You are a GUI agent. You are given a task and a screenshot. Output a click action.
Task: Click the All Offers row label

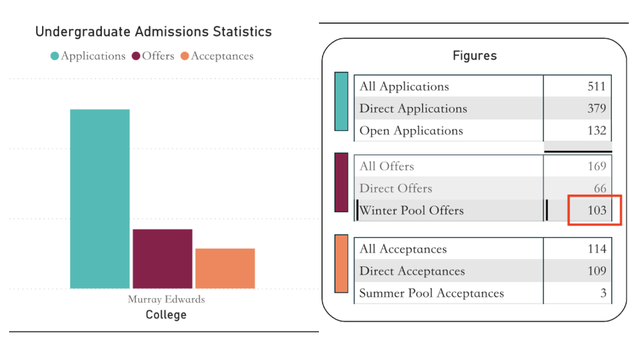(x=387, y=166)
